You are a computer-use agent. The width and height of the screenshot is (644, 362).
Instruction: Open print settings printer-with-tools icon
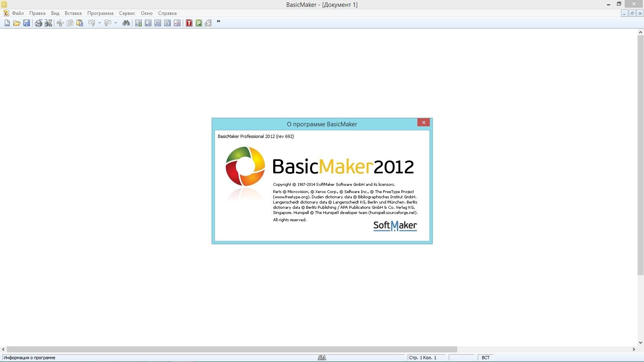48,23
